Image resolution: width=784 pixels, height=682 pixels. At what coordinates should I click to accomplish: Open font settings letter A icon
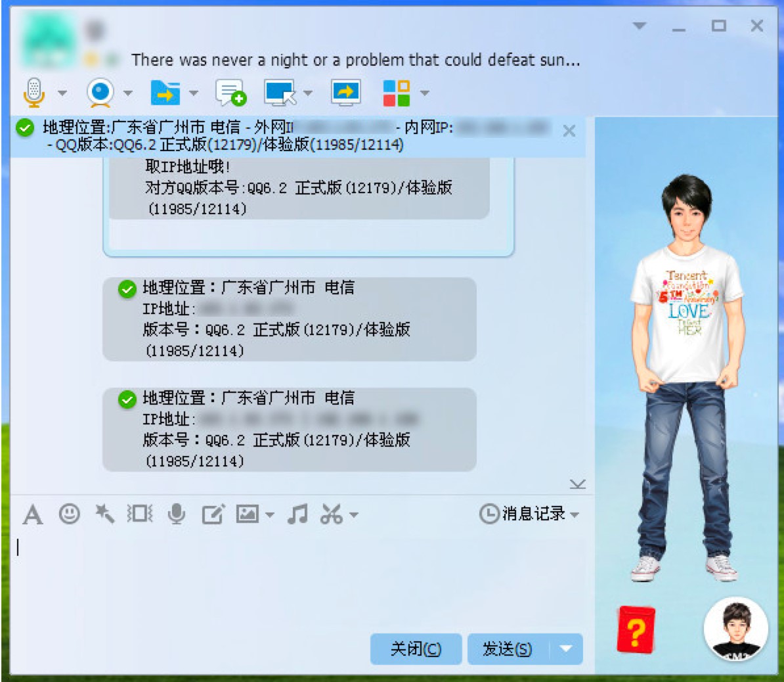(33, 514)
